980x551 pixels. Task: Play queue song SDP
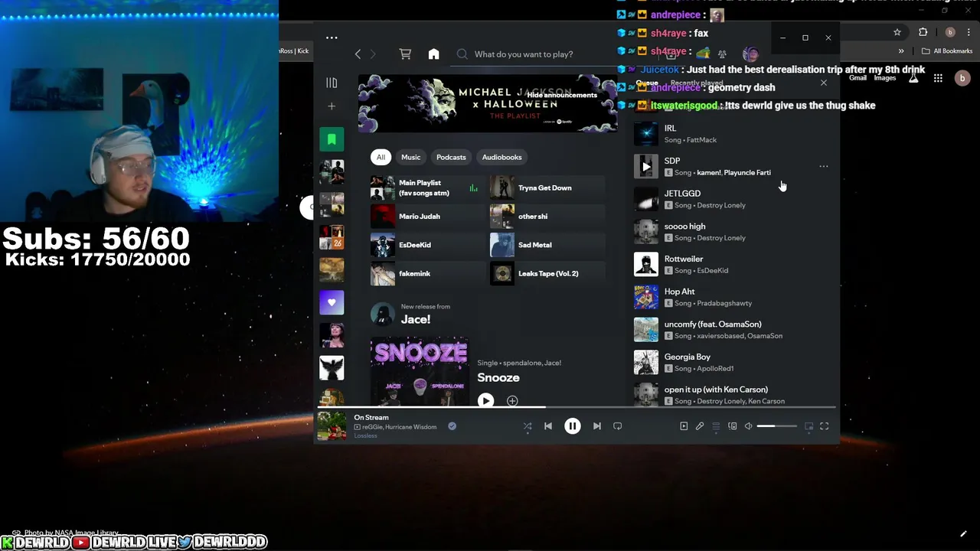646,166
